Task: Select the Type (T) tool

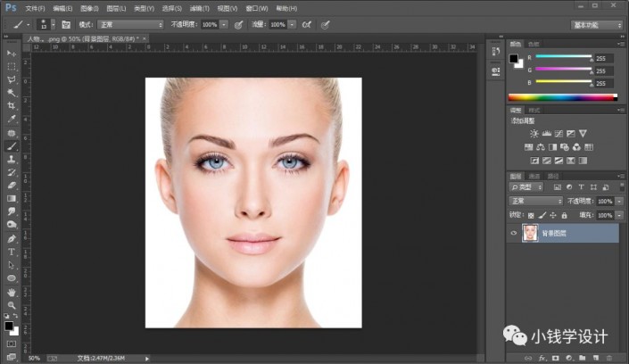Action: tap(12, 252)
